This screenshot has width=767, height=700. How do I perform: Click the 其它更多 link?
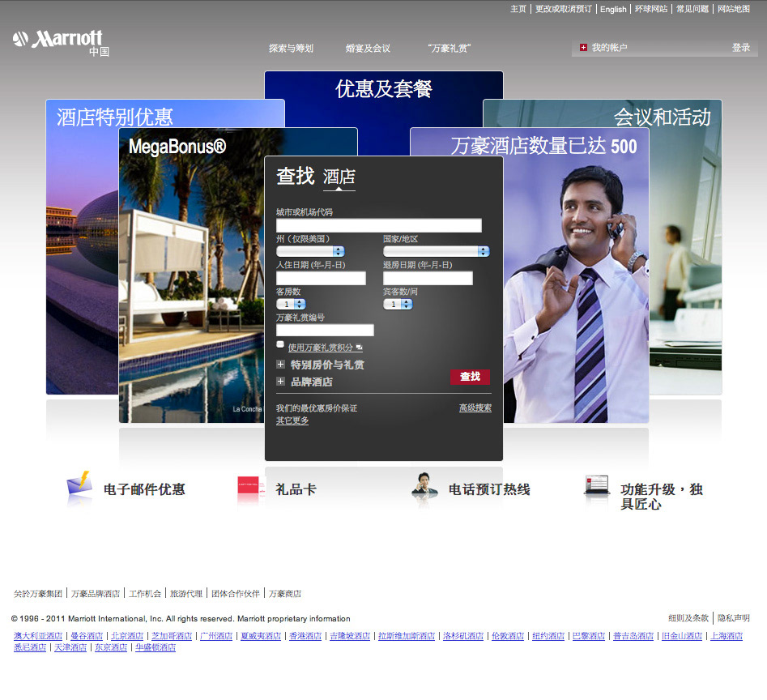coord(292,420)
